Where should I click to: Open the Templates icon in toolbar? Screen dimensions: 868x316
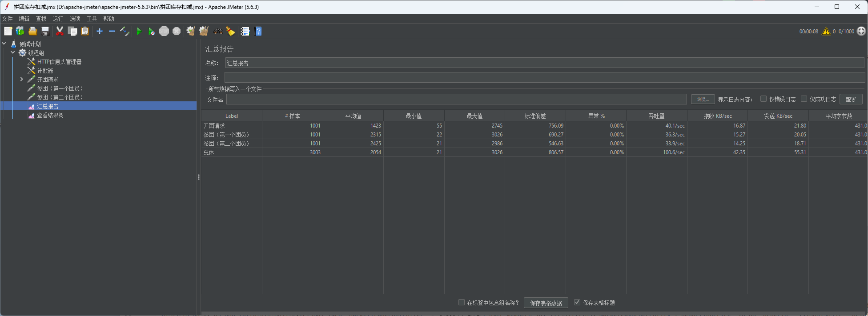[20, 31]
